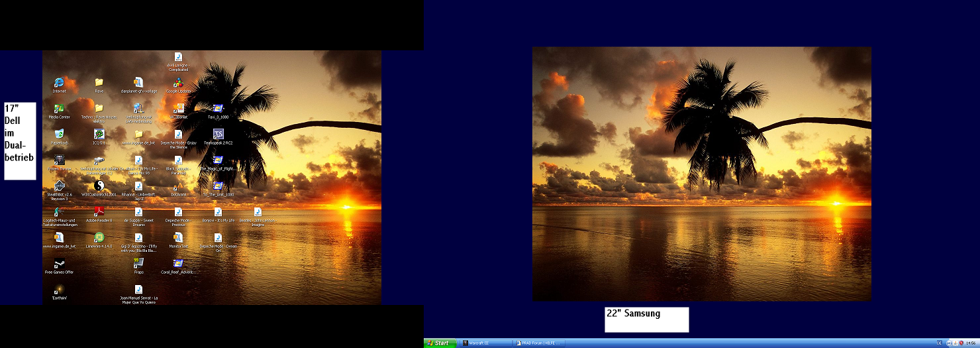Open the Free Games Offer shortcut

click(59, 264)
